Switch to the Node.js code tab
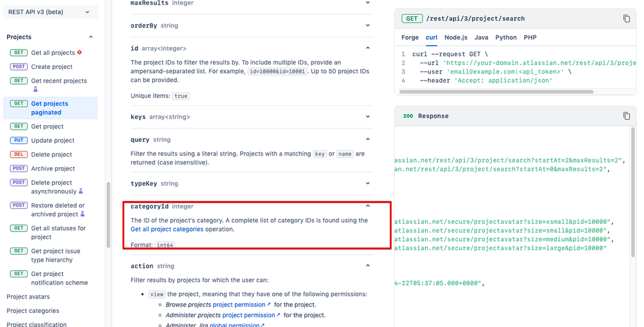This screenshot has height=327, width=644. point(456,37)
